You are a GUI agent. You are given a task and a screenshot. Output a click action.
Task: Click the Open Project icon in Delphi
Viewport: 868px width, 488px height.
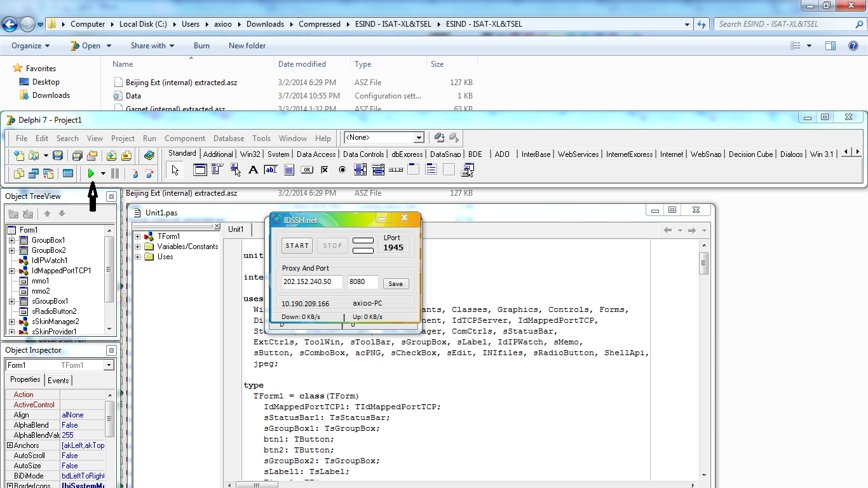92,155
